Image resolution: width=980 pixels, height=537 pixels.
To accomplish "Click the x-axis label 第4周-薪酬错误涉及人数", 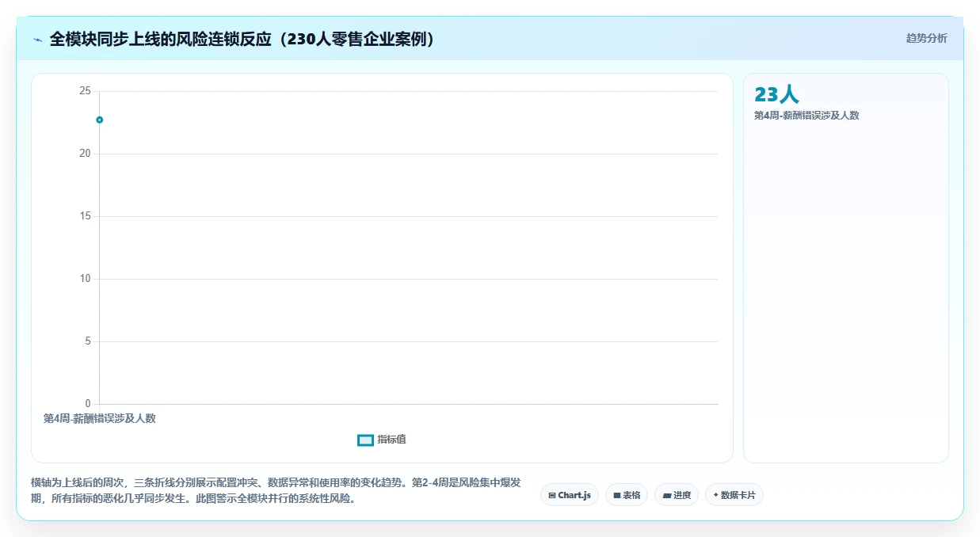I will point(100,418).
